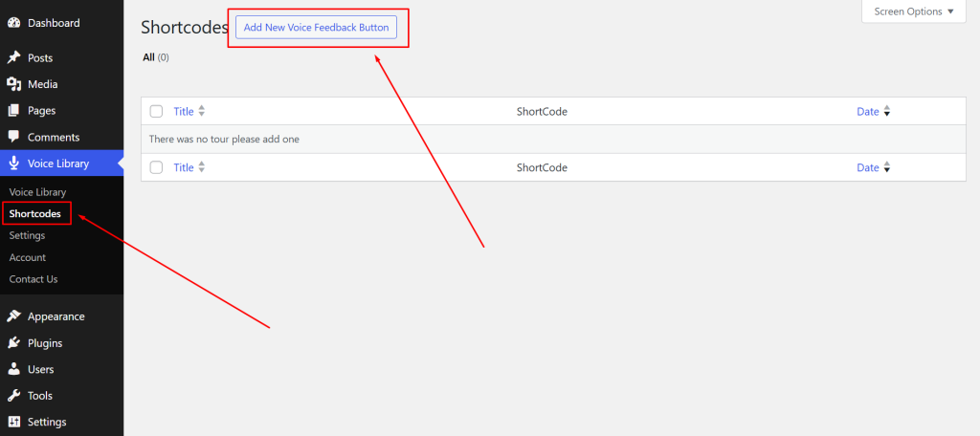Screen dimensions: 980x436
Task: Tick the select-all checkbox in table footer
Action: coord(157,168)
